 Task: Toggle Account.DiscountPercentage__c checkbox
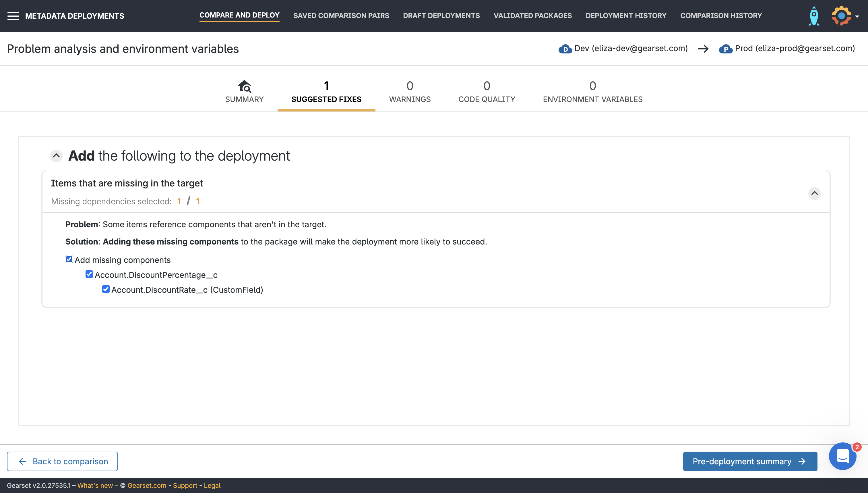click(x=89, y=274)
